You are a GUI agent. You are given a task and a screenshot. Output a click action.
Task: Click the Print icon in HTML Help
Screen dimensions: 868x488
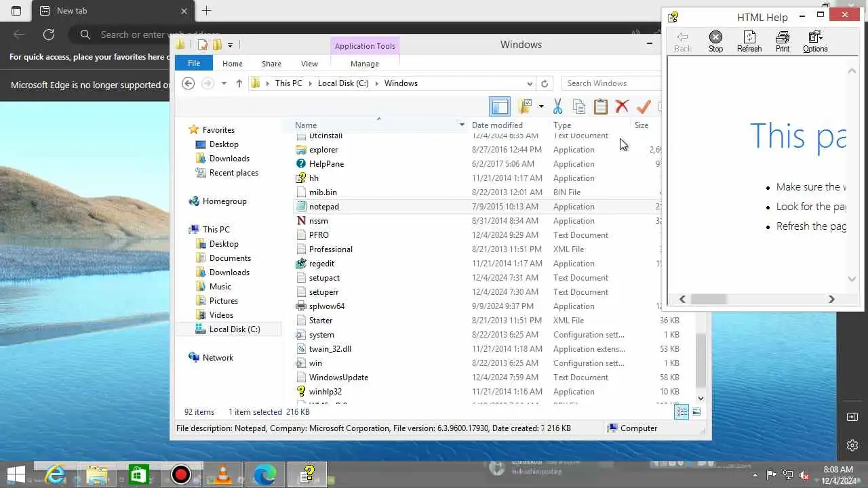pos(783,41)
